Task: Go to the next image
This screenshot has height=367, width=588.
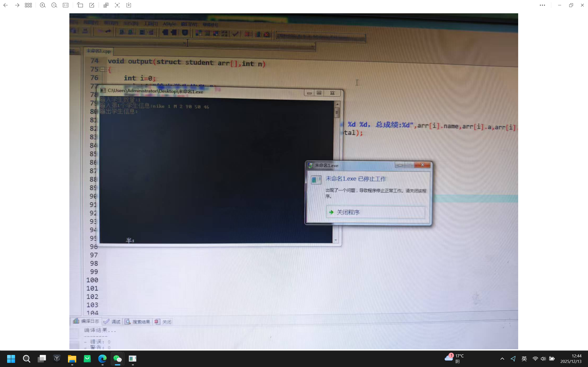Action: point(17,5)
